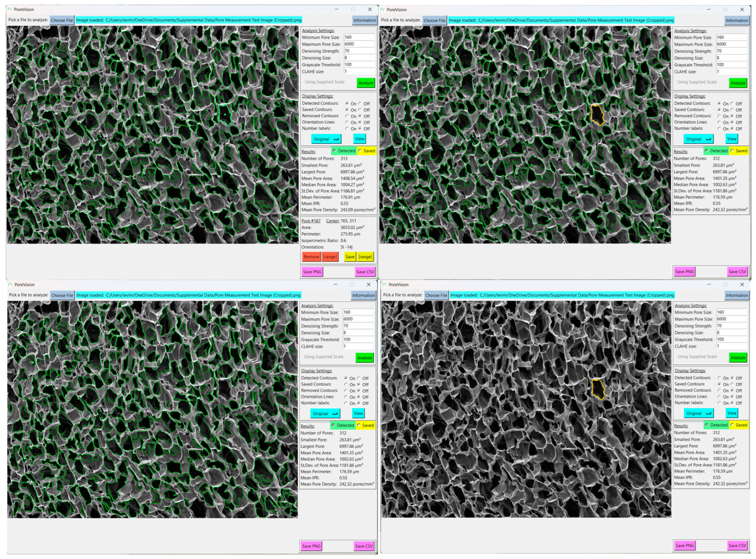Turn Number labels On in top-left window
This screenshot has width=756, height=559.
click(x=347, y=129)
